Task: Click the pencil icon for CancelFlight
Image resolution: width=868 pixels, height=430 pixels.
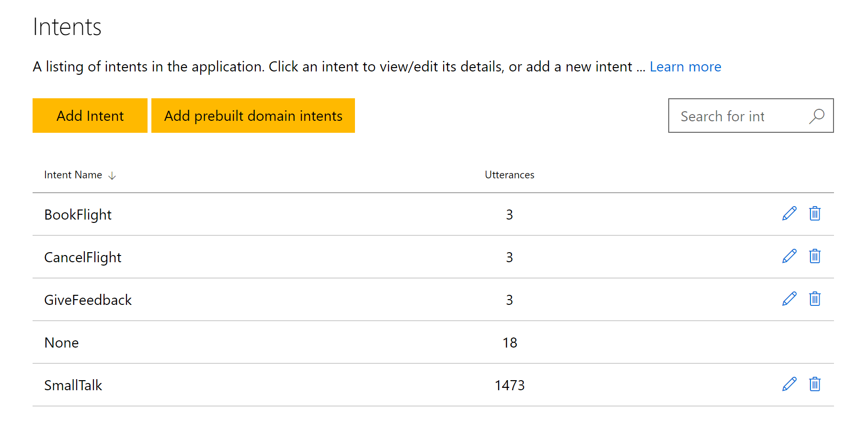Action: point(789,256)
